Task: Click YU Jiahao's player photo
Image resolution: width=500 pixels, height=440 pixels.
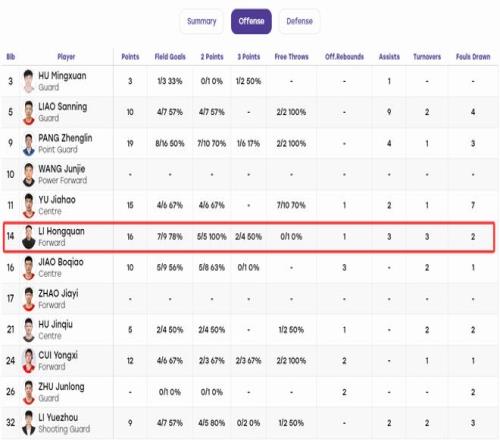Action: tap(29, 205)
